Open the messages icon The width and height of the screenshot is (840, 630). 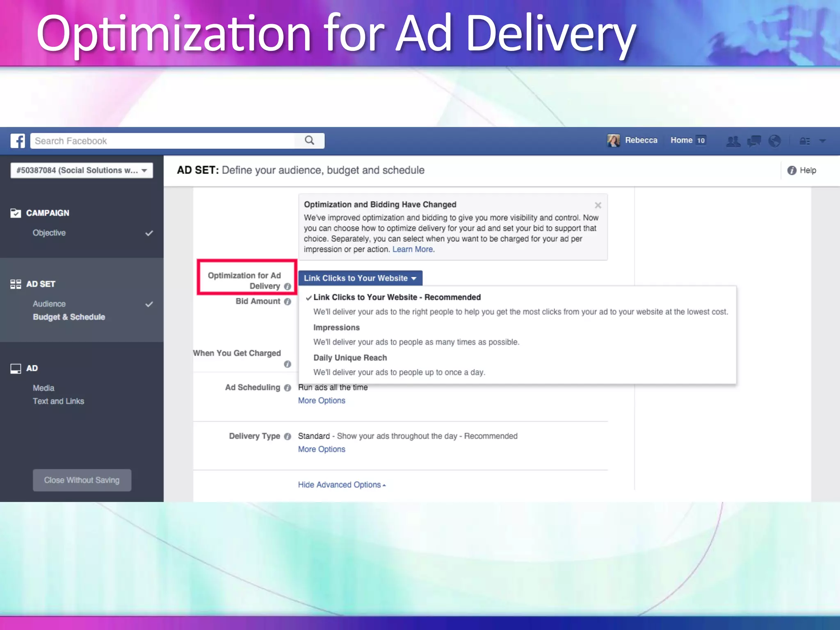754,141
